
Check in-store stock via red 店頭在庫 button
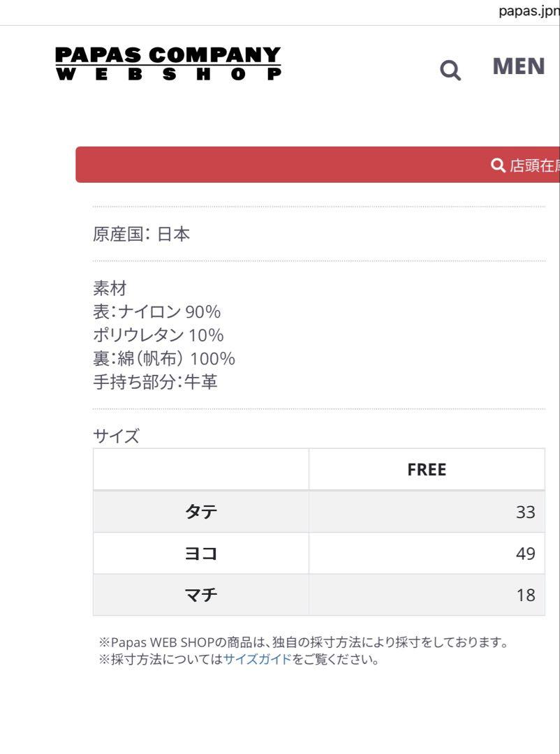(318, 165)
